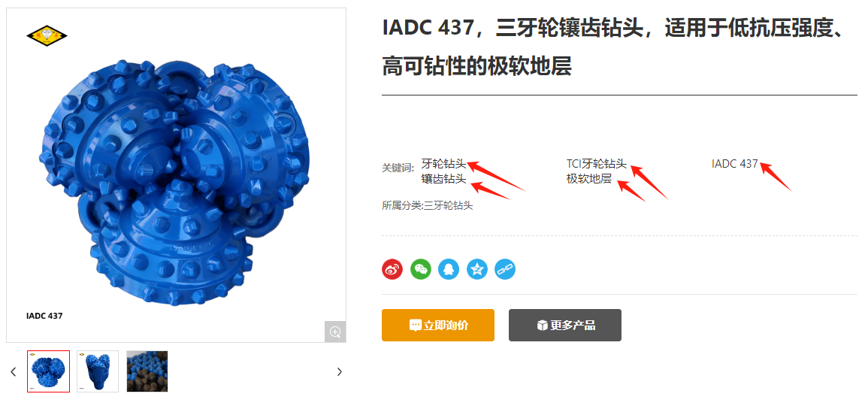This screenshot has width=868, height=403.
Task: Open the magnifier zoom icon on image
Action: click(x=335, y=332)
